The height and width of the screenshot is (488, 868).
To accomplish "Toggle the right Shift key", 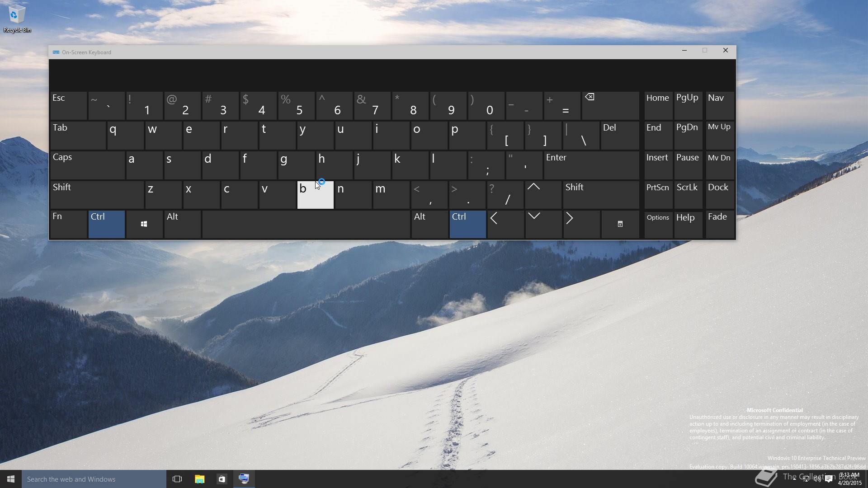I will (x=601, y=195).
